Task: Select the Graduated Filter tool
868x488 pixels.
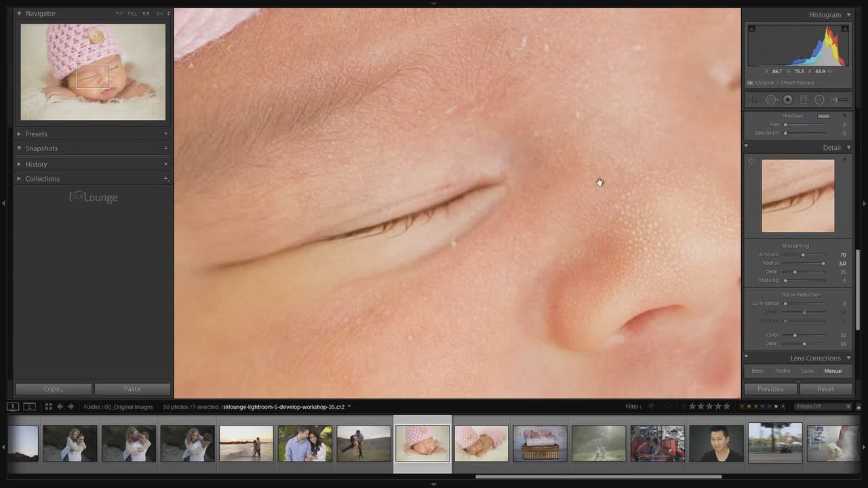Action: coord(804,100)
